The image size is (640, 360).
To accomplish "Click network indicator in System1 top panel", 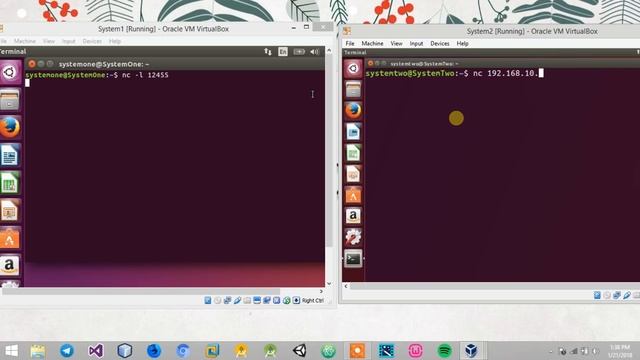I will (x=268, y=52).
